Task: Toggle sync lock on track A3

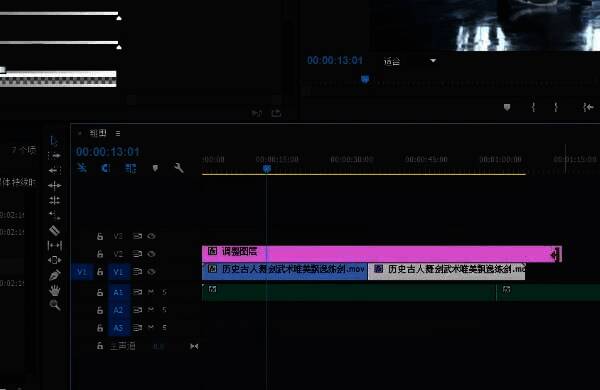Action: pyautogui.click(x=137, y=328)
